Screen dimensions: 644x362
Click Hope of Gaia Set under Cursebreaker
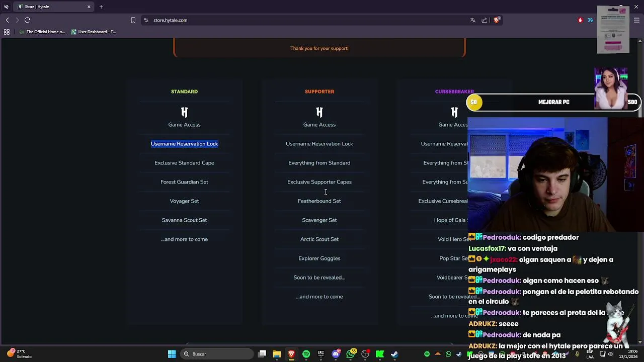[x=451, y=220]
